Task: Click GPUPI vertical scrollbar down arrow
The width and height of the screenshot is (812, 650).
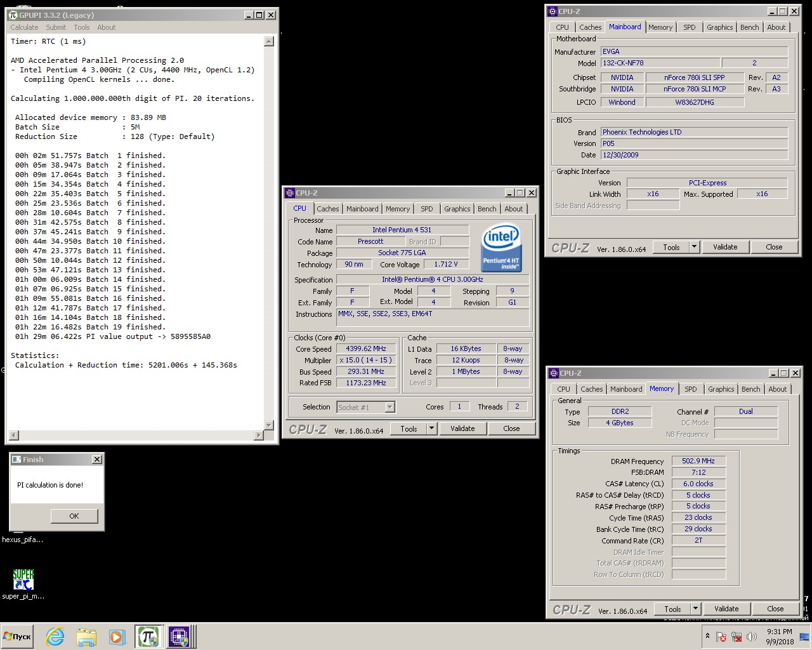Action: tap(269, 425)
